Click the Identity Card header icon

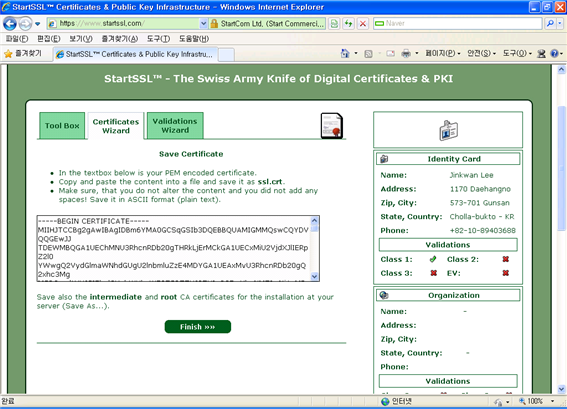384,159
